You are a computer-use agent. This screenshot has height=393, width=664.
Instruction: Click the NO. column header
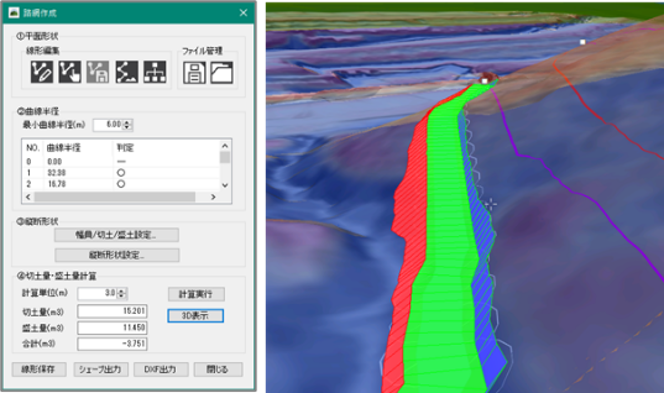point(33,148)
